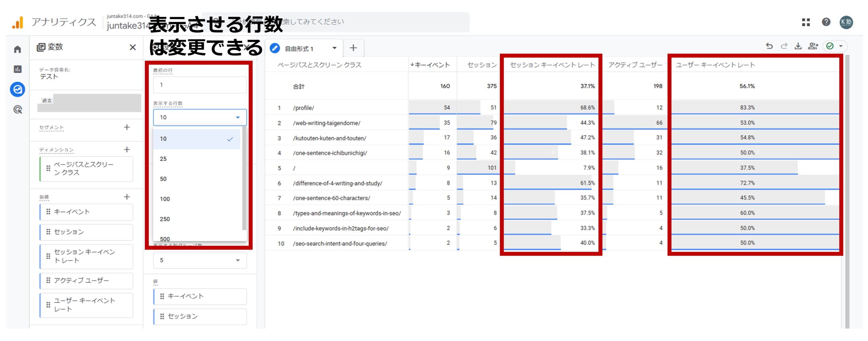Click the green checkmark status toggle

pyautogui.click(x=830, y=46)
